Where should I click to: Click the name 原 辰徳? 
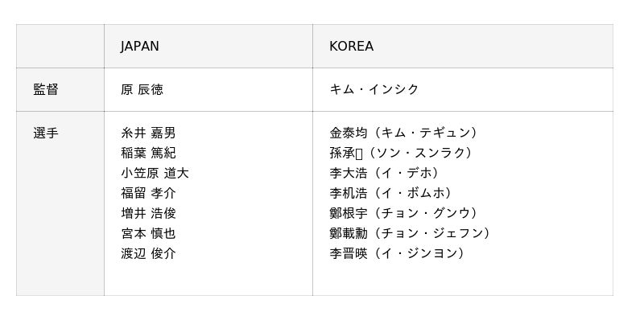coord(142,89)
